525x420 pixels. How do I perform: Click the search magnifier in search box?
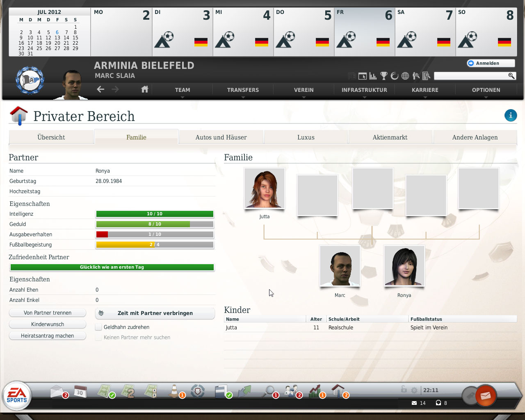coord(511,76)
